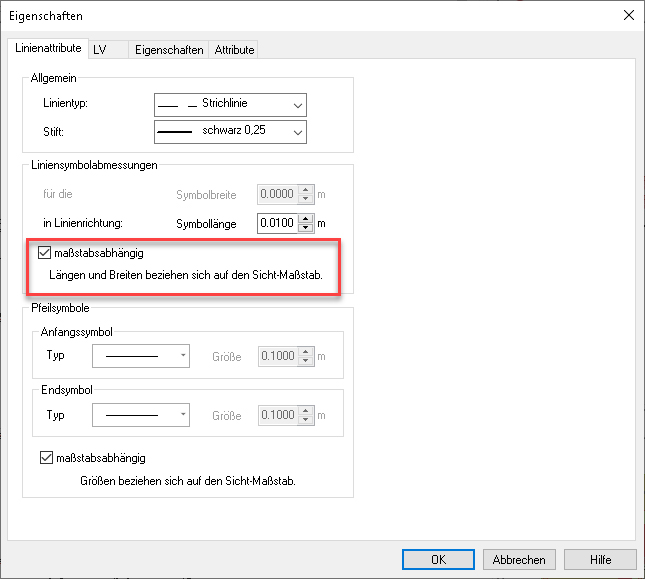Click the disabled Symbolbreite value field

click(277, 194)
